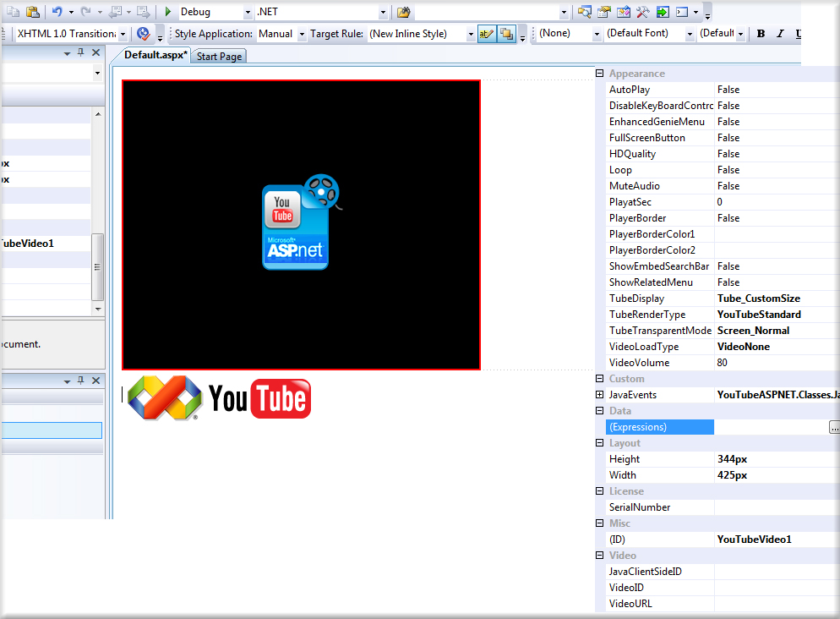Image resolution: width=840 pixels, height=619 pixels.
Task: Open the Target Rule dropdown
Action: click(x=471, y=34)
